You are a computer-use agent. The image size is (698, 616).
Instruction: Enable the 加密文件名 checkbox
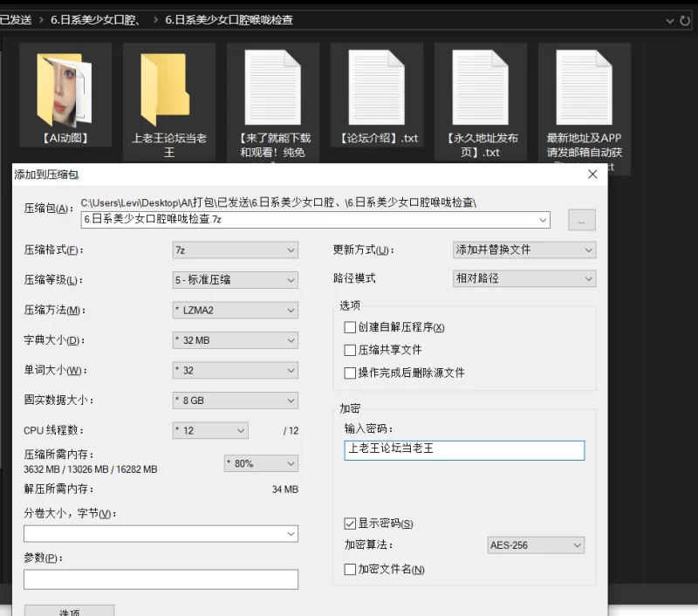[x=350, y=570]
